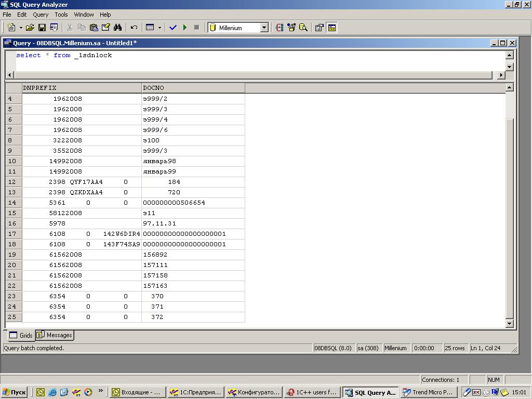Expand the Execute Mode dropdown arrow
Screen dimensions: 532x399
pyautogui.click(x=159, y=28)
